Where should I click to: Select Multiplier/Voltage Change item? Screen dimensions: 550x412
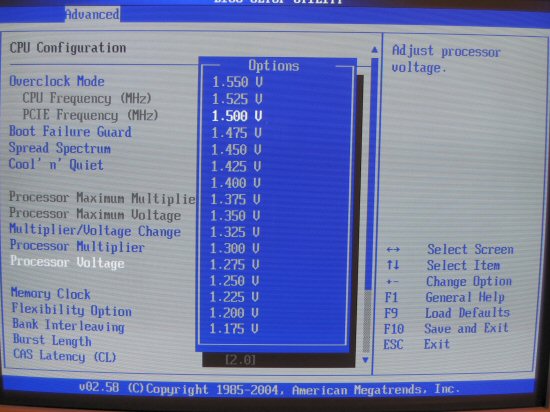click(95, 231)
